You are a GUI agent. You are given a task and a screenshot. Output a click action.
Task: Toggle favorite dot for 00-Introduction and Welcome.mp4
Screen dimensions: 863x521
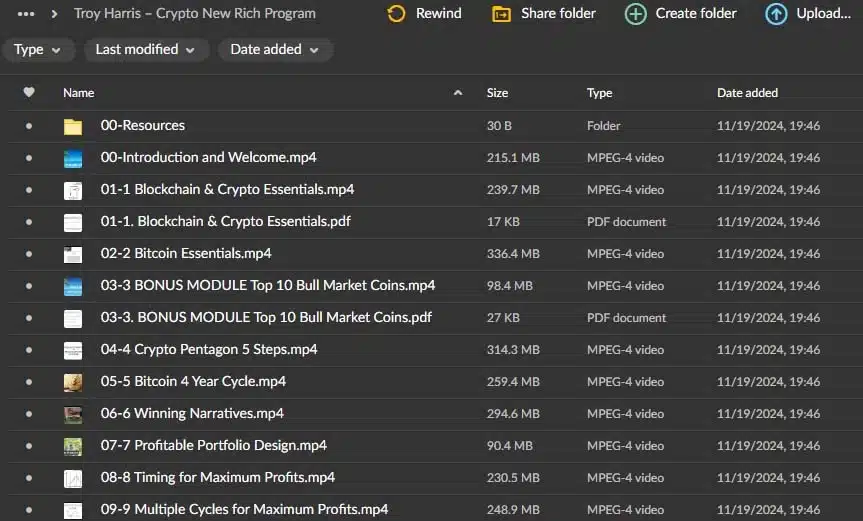tap(29, 158)
